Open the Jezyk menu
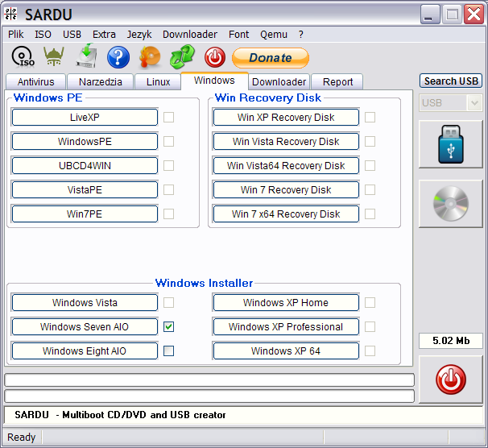This screenshot has height=448, width=488. [x=139, y=35]
